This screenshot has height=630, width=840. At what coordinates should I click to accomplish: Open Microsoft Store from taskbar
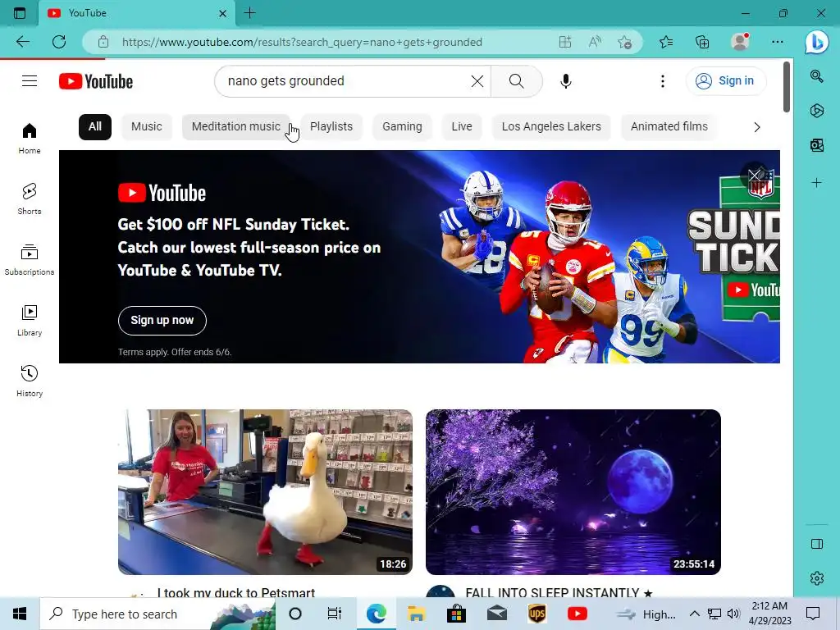[456, 614]
